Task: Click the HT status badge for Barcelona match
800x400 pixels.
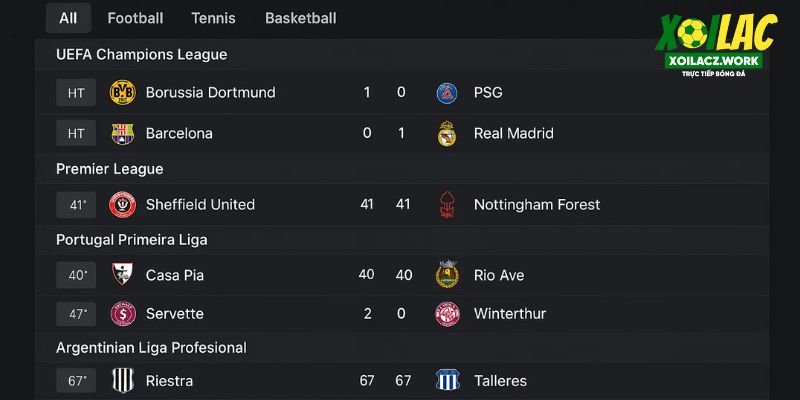Action: [76, 134]
